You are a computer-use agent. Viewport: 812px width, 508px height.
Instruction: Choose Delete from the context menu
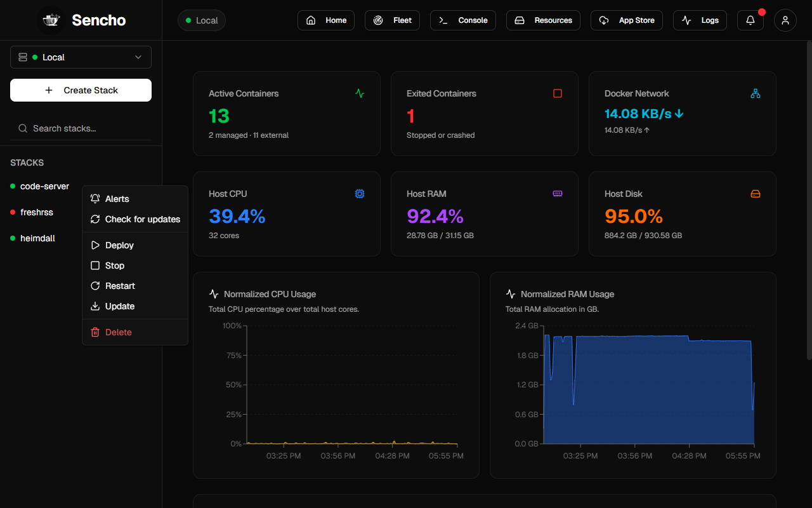point(135,332)
